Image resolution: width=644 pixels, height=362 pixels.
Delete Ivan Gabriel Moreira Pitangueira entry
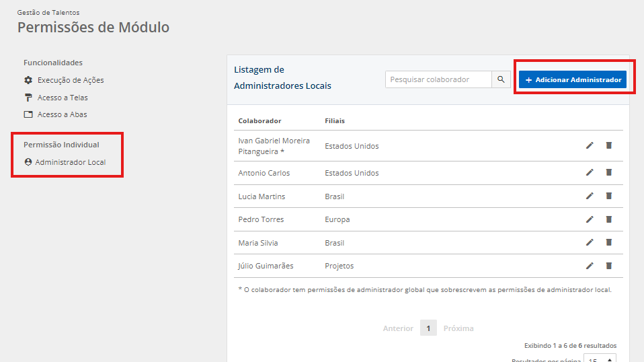608,145
